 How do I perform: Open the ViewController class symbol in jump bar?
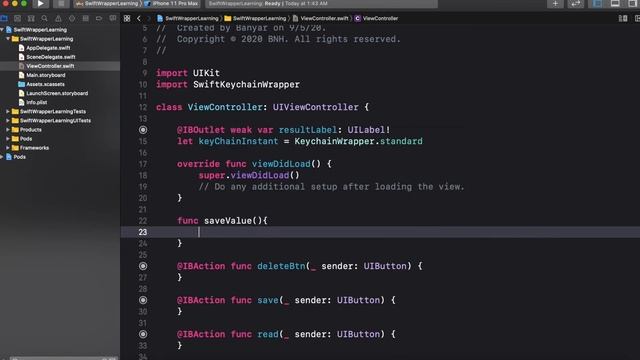(376, 18)
